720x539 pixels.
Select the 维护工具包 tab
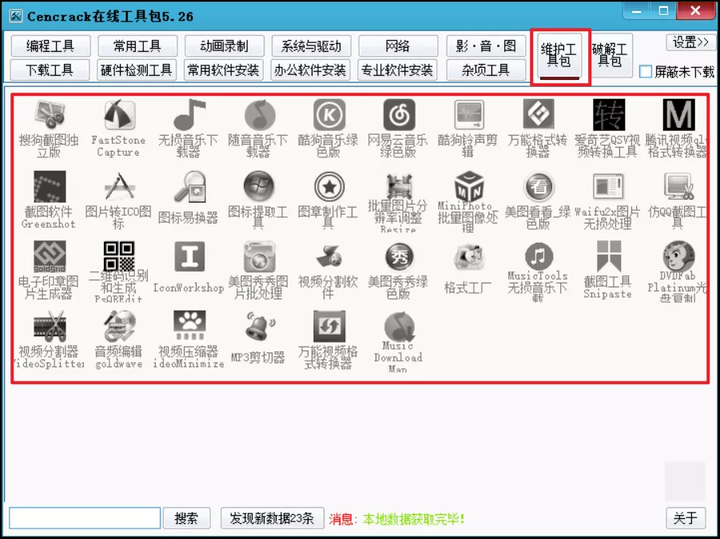coord(559,56)
